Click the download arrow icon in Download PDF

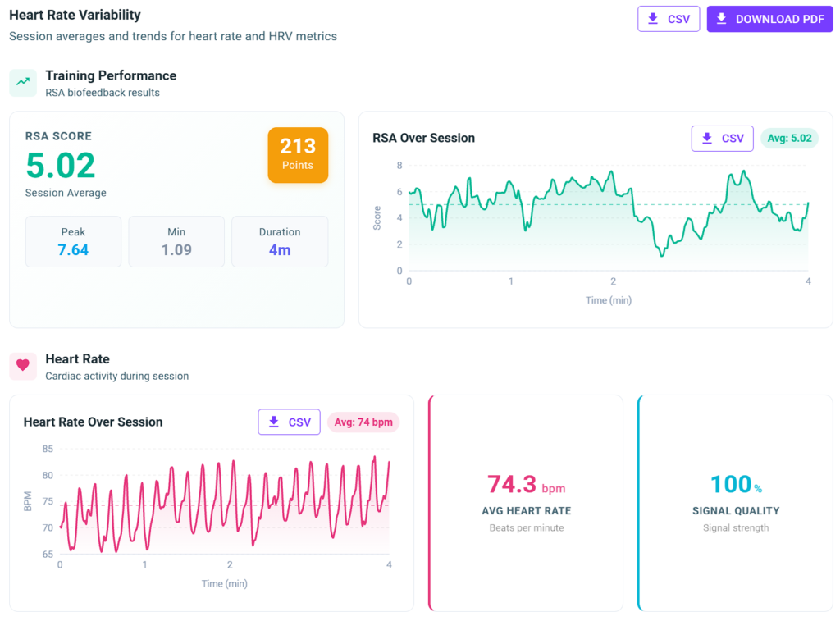click(x=722, y=19)
